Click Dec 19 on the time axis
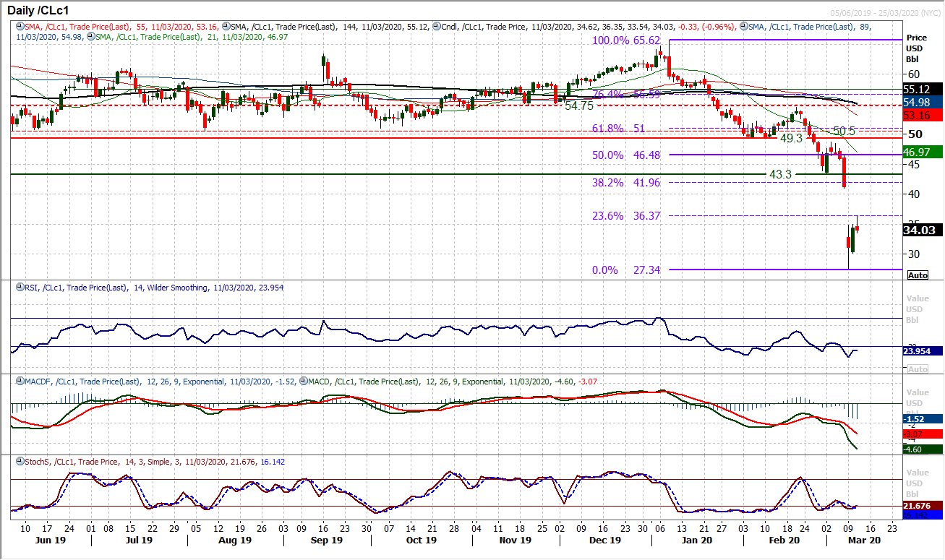This screenshot has height=560, width=945. [605, 540]
